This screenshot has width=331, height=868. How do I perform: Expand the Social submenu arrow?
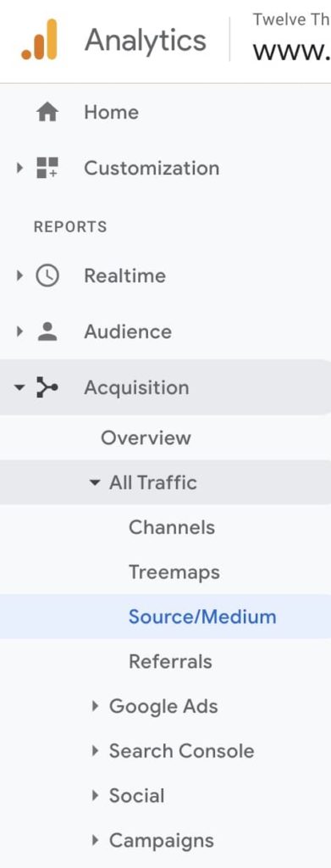point(95,796)
